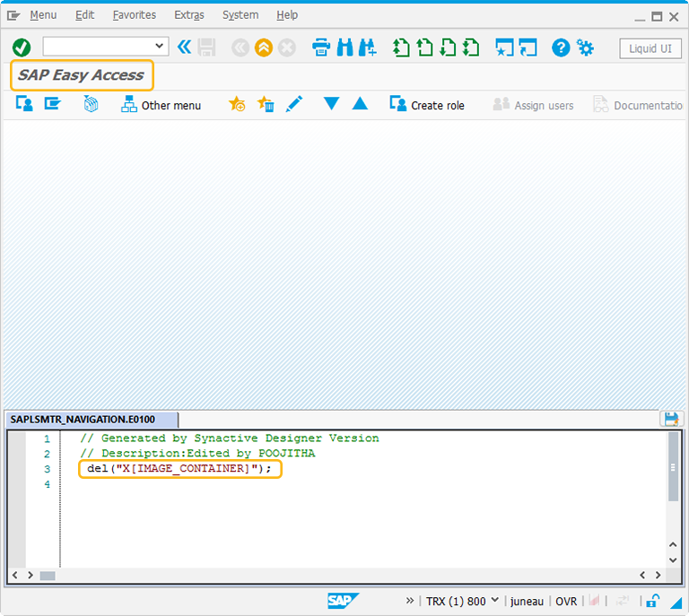Click the green Enter checkmark icon

point(22,48)
